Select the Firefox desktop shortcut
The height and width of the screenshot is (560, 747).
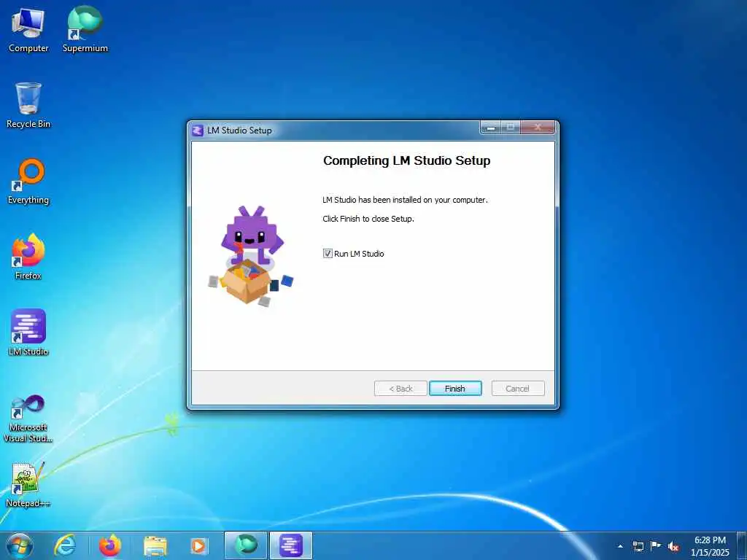[x=28, y=256]
